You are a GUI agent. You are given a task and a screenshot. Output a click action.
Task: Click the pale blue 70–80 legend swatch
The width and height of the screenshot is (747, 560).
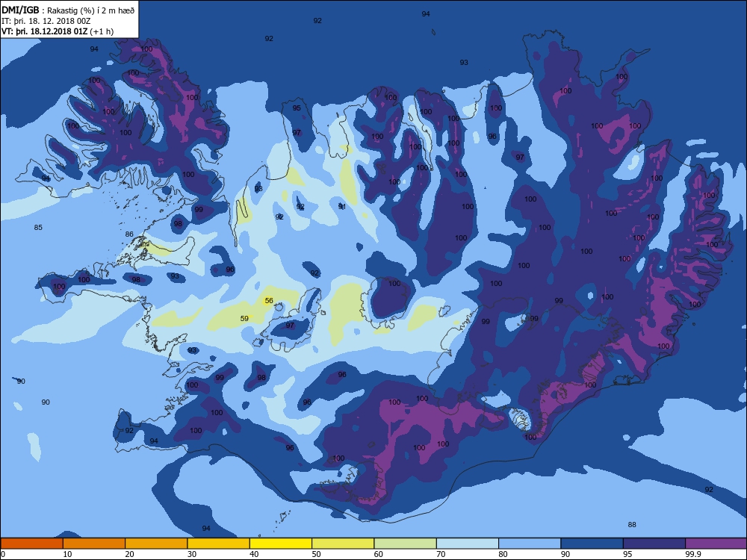click(x=468, y=544)
